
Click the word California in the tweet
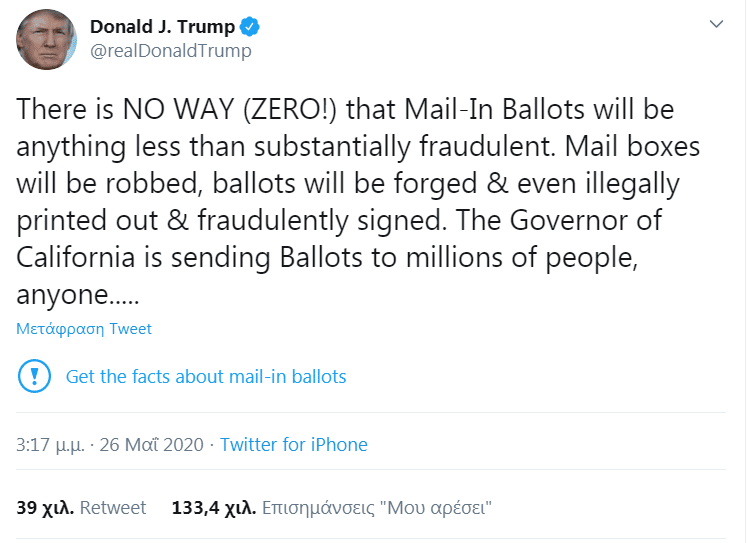point(76,258)
